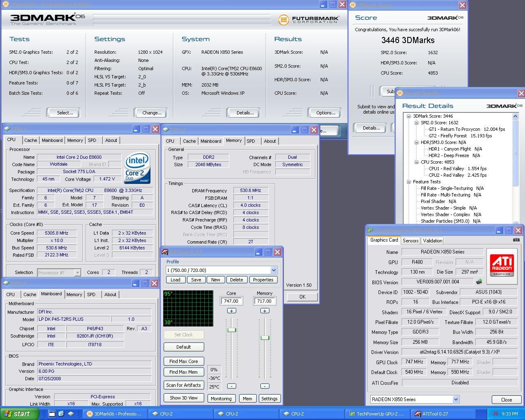The image size is (525, 420).
Task: Click the Delete profile button in ATITool
Action: click(x=236, y=280)
